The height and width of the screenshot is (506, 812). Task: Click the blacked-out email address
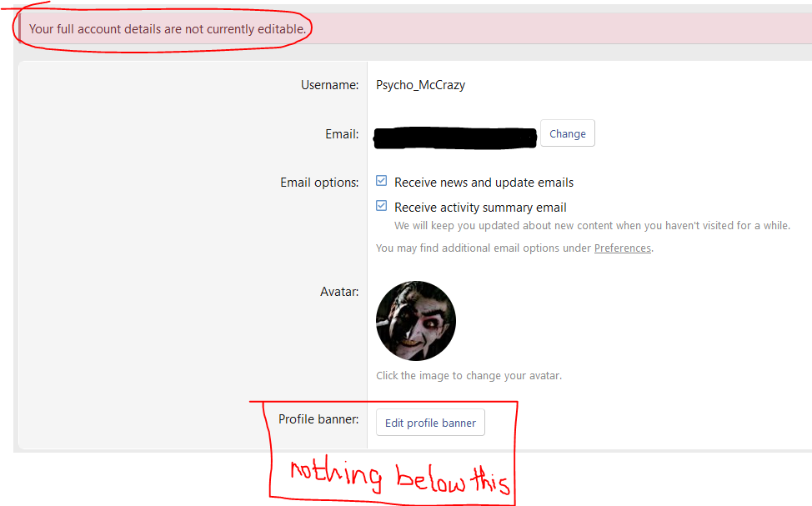[455, 137]
